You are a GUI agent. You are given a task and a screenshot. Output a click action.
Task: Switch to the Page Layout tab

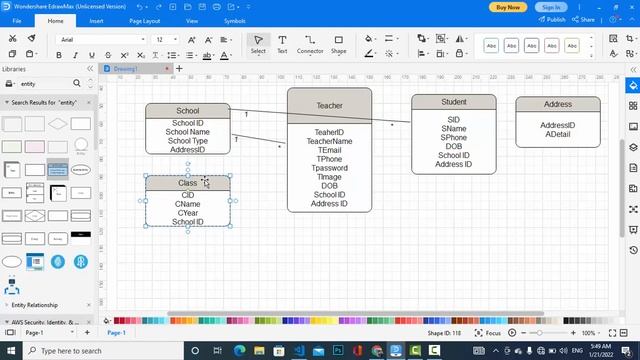144,21
